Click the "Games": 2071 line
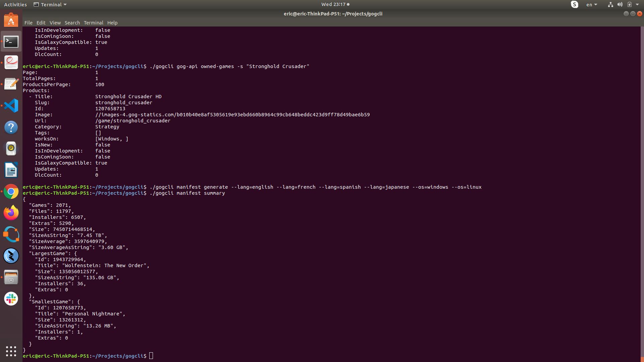 point(50,205)
